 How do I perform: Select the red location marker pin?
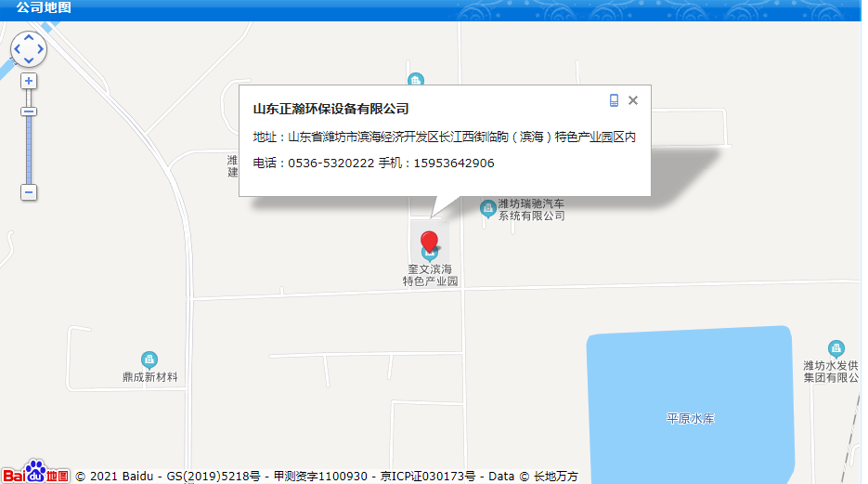(x=430, y=243)
